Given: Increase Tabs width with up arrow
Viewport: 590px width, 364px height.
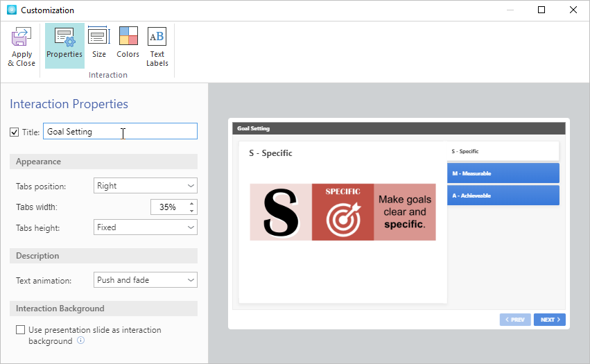Looking at the screenshot, I should coord(191,203).
